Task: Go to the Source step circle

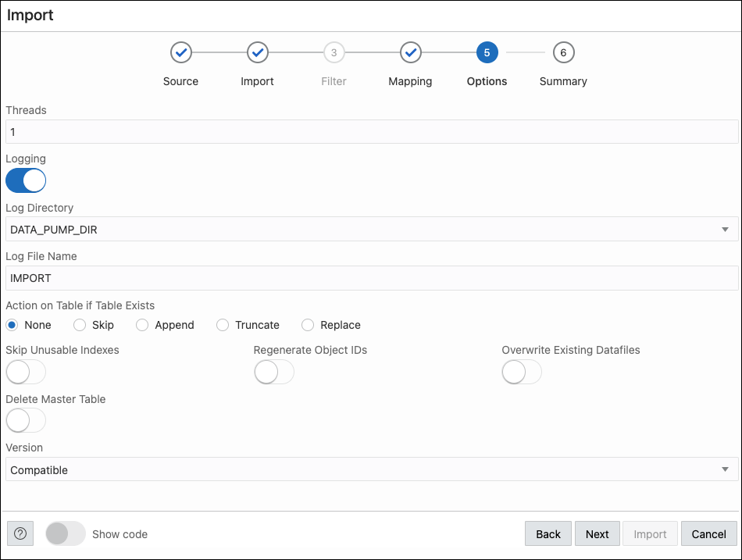Action: (180, 53)
